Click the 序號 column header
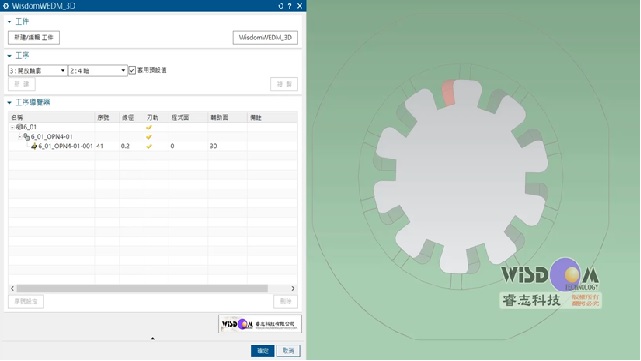Screen dimensions: 641x361 (107, 118)
